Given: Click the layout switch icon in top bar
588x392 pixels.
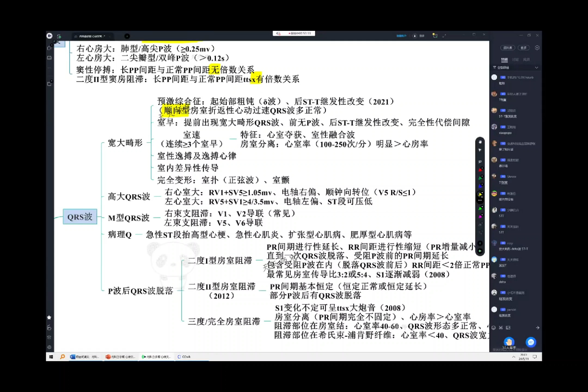Looking at the screenshot, I should coord(435,36).
